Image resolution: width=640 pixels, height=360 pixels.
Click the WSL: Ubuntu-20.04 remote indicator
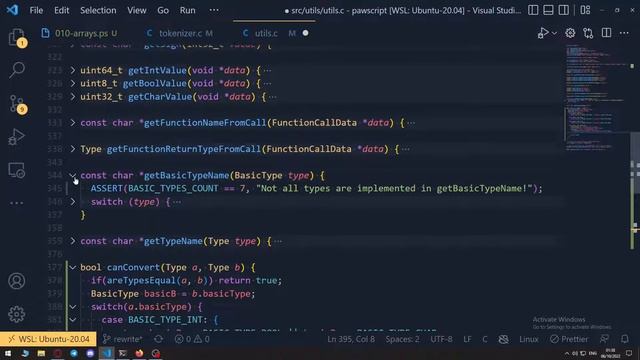[x=48, y=339]
